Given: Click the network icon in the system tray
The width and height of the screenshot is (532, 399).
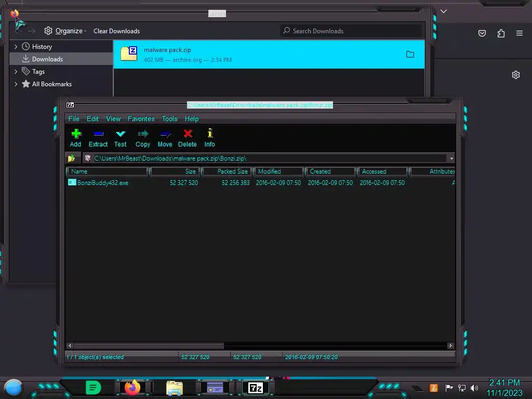Looking at the screenshot, I should (462, 388).
